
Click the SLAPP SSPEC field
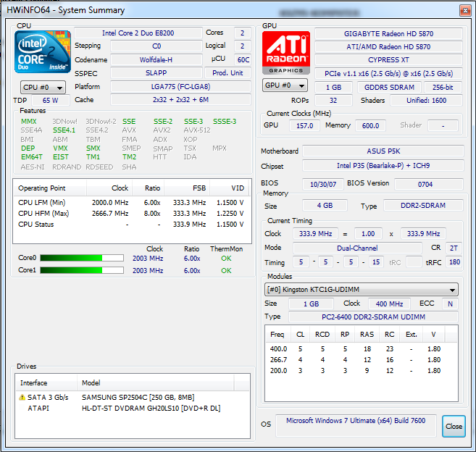pos(156,73)
